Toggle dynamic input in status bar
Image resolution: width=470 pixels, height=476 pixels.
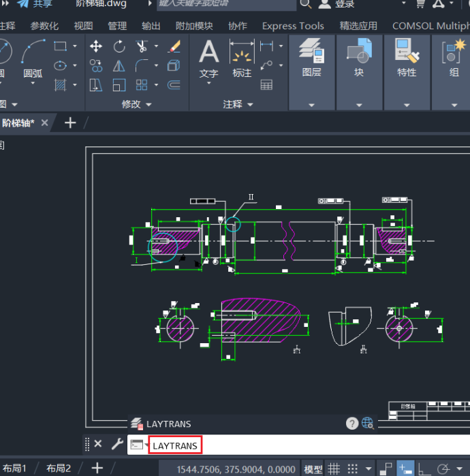(x=405, y=469)
